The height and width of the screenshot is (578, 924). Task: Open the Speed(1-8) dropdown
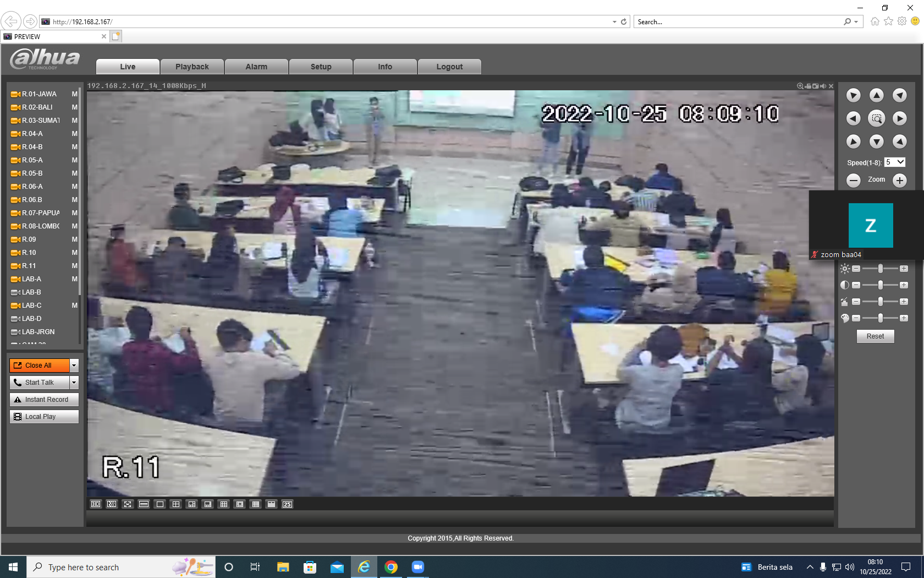click(895, 162)
